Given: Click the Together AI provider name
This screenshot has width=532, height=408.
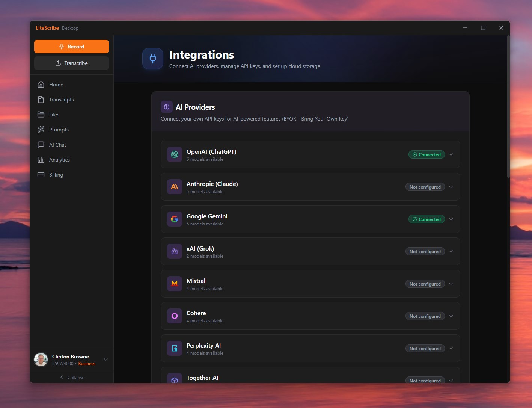Looking at the screenshot, I should click(202, 378).
